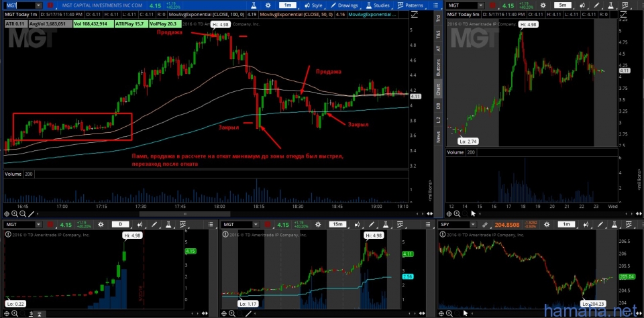The image size is (644, 318).
Task: Open the blue hamburger menu left of 5m chart
Action: [x=436, y=5]
